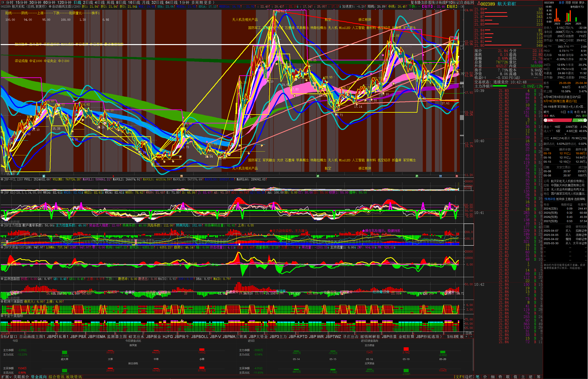The image size is (588, 379).
Task: Toggle the round button before 监测器副图
Action: [2, 279]
